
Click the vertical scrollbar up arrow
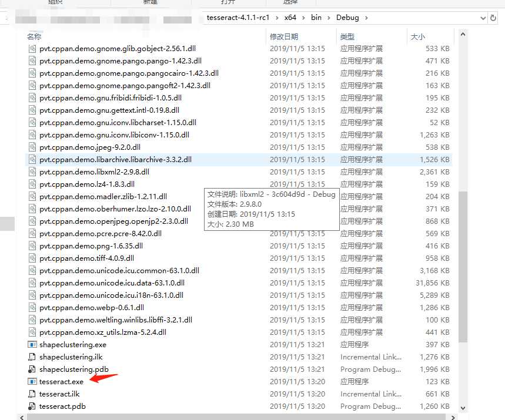point(463,34)
